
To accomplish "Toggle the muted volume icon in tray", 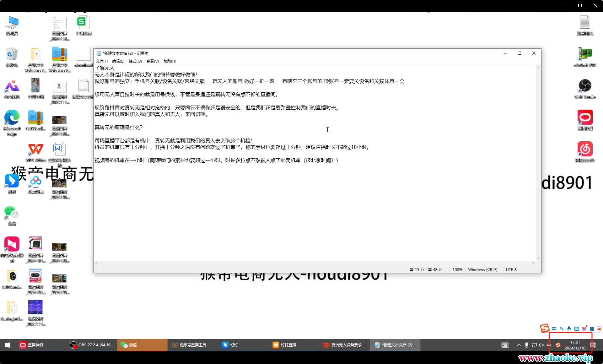I will point(541,345).
